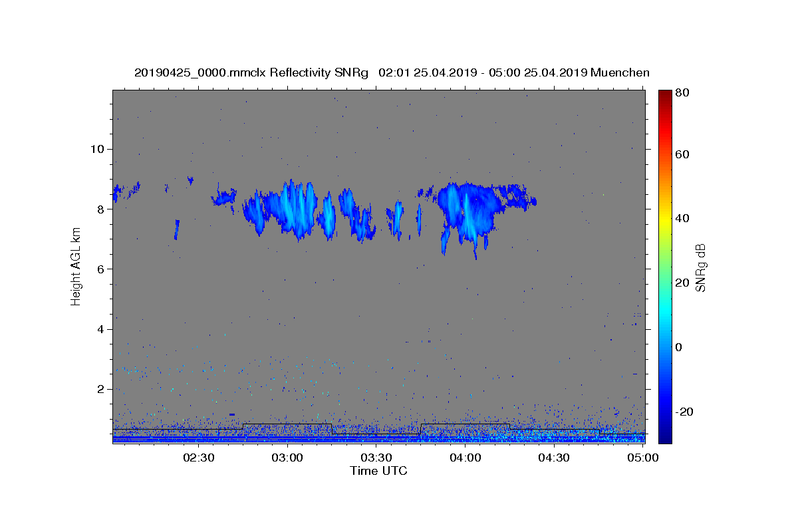Click the colorbar value label 40
Viewport: 798px width, 532px height.
coord(682,218)
